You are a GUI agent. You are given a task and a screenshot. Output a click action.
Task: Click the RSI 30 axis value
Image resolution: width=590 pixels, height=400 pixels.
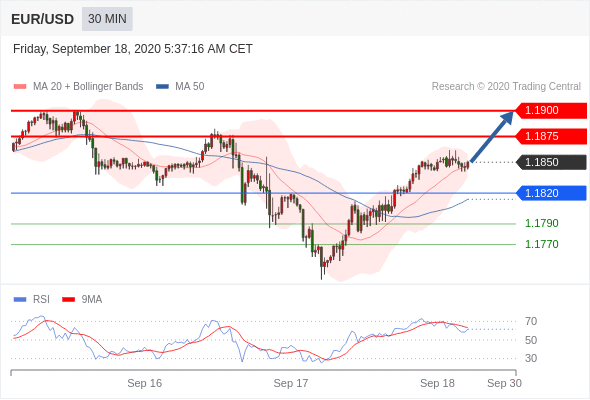tap(531, 358)
